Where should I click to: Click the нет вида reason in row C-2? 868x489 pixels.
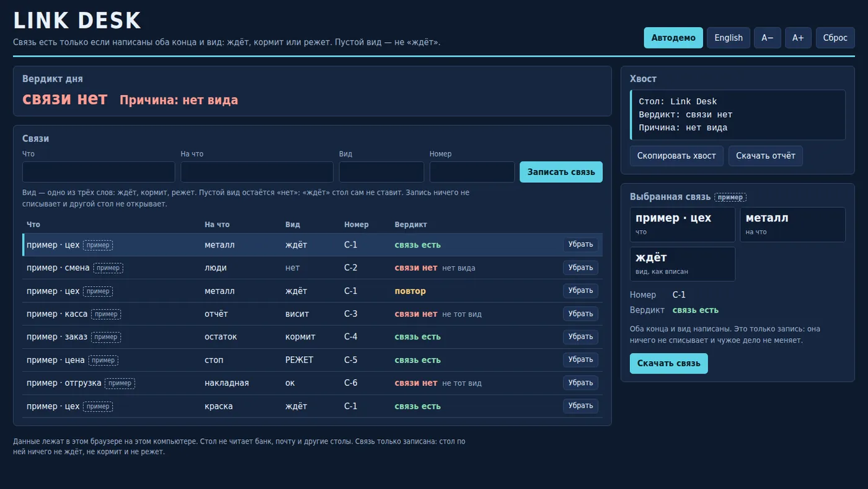459,268
